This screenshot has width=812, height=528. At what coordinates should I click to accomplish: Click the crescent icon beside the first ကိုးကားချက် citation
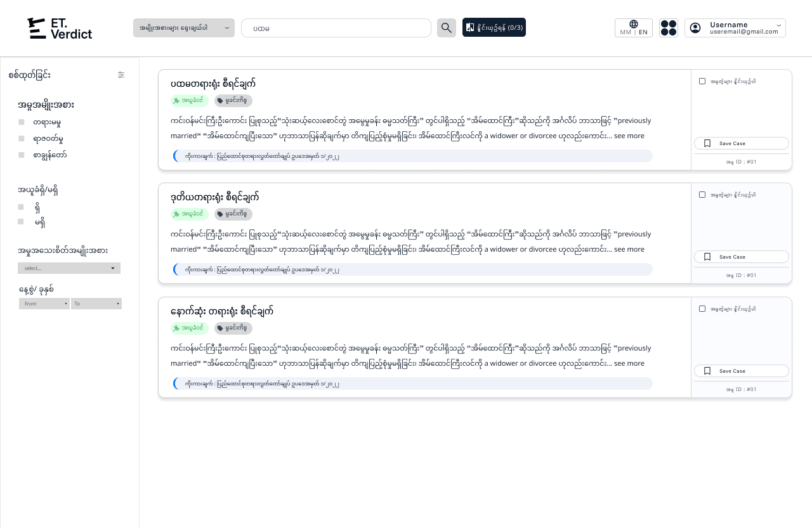coord(176,156)
